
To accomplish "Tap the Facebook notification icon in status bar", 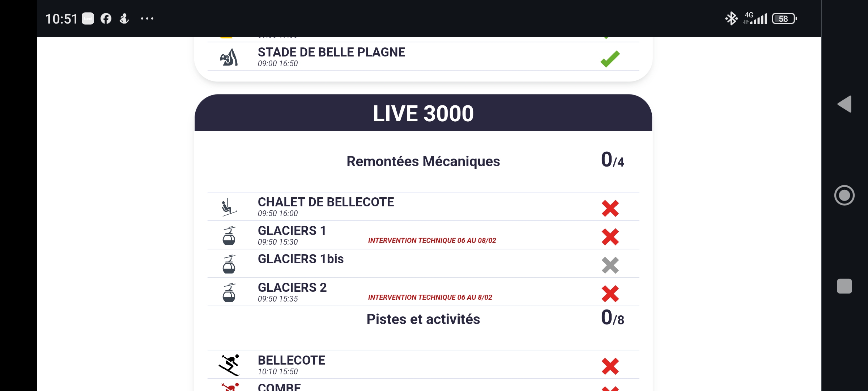I will 106,18.
